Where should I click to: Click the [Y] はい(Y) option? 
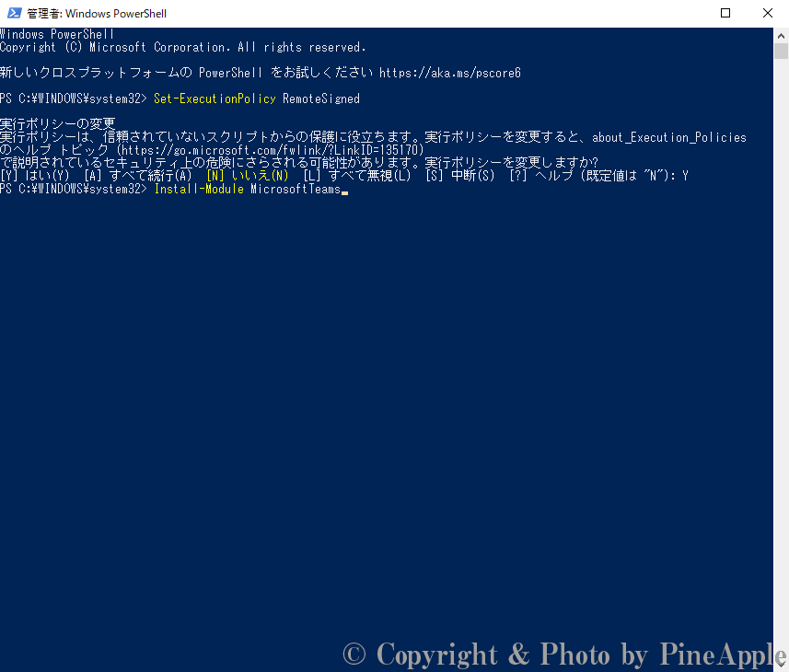tap(35, 176)
